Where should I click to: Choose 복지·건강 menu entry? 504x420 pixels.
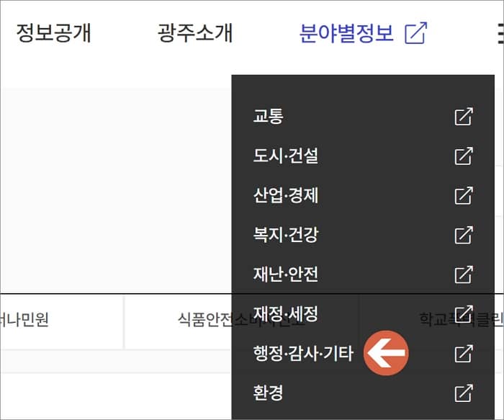tap(286, 235)
